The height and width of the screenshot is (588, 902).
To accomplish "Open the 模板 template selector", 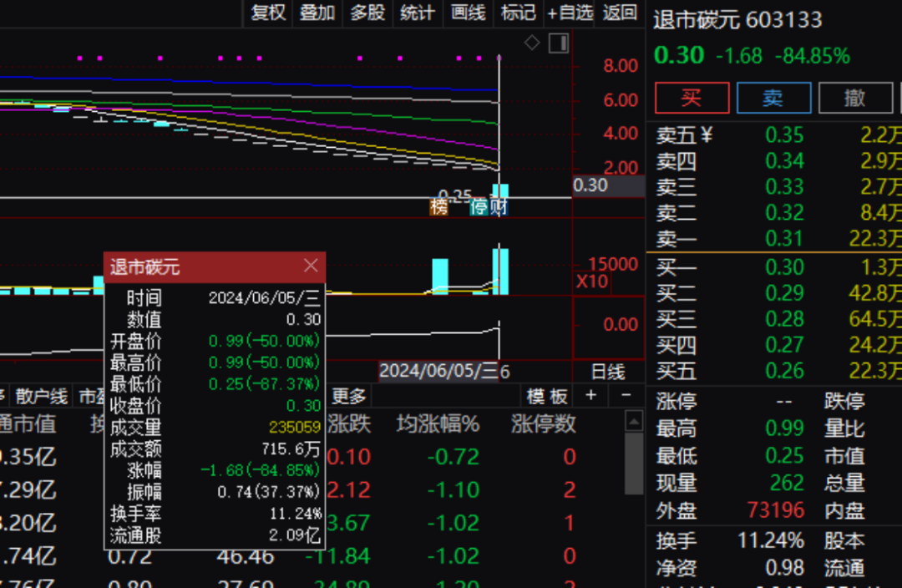I will (545, 397).
